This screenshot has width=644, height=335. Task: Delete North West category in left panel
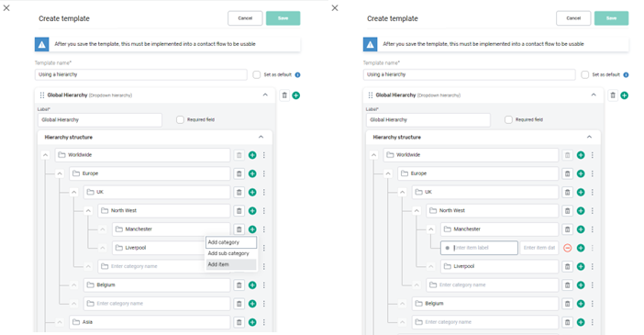click(x=239, y=210)
